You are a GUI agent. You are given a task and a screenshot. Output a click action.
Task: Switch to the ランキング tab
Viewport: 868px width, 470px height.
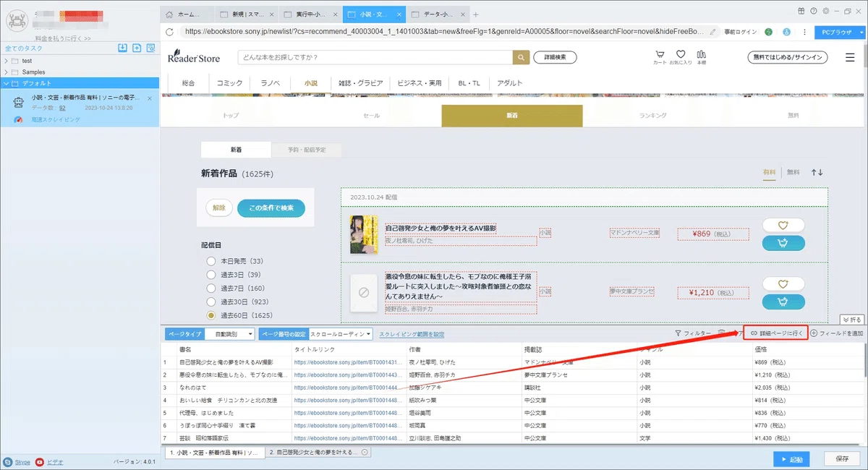pyautogui.click(x=653, y=116)
